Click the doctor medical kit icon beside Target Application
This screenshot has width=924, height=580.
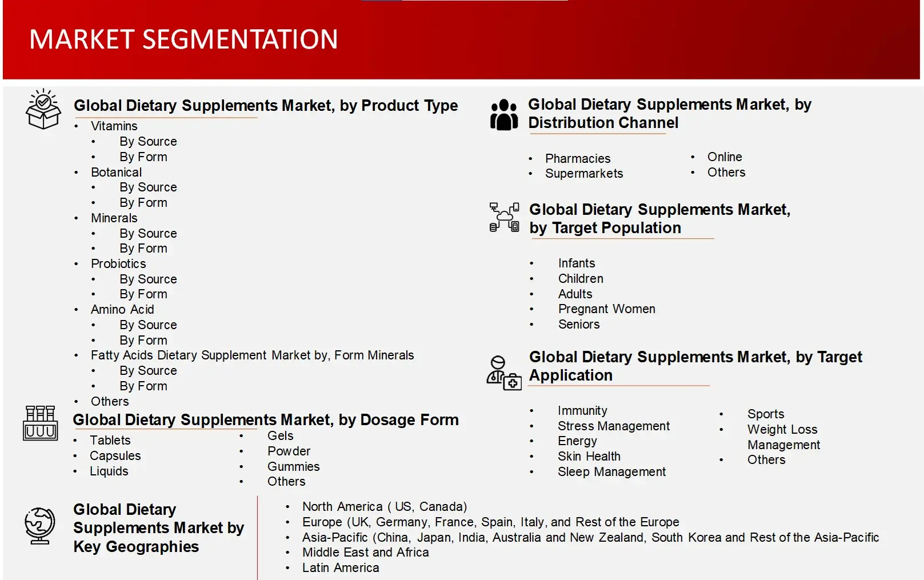(x=504, y=373)
